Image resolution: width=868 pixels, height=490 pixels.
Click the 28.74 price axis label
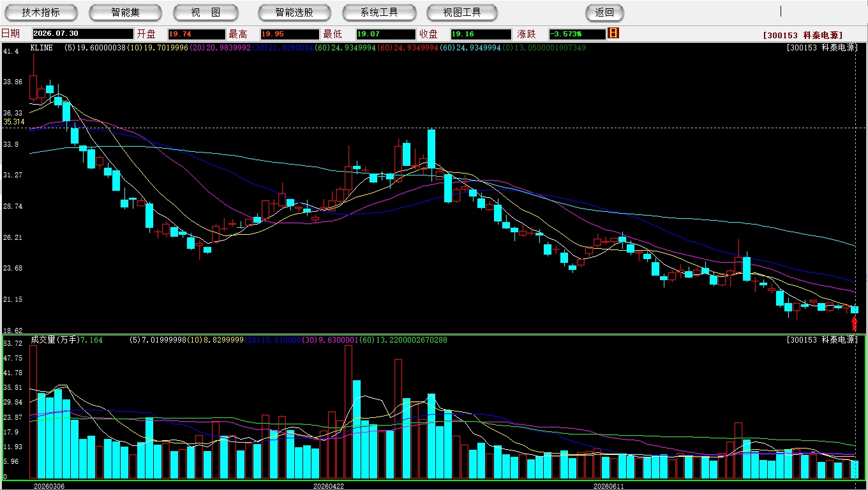click(x=13, y=206)
